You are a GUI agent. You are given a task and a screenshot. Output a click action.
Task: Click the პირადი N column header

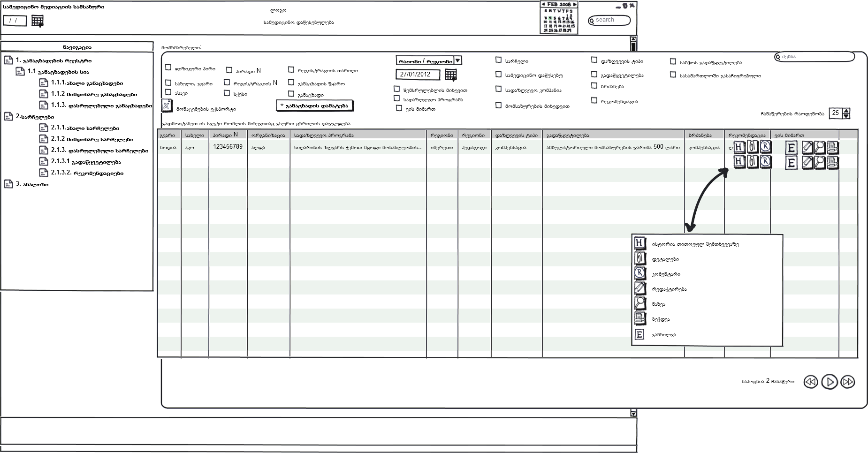point(225,135)
